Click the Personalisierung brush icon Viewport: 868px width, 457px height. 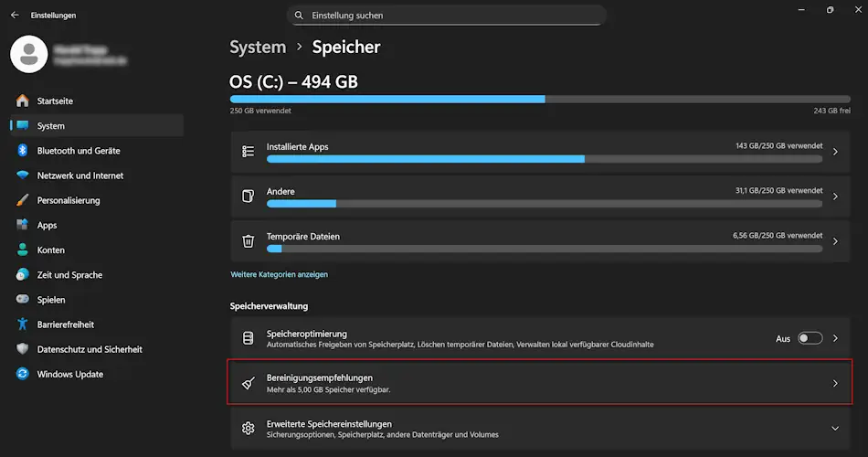coord(22,200)
